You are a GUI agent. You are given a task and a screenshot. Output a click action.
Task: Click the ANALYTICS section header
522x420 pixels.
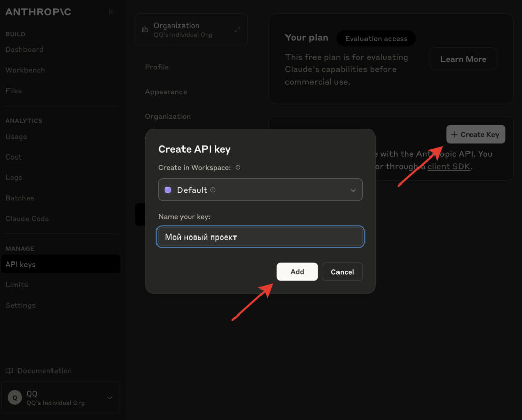(23, 121)
